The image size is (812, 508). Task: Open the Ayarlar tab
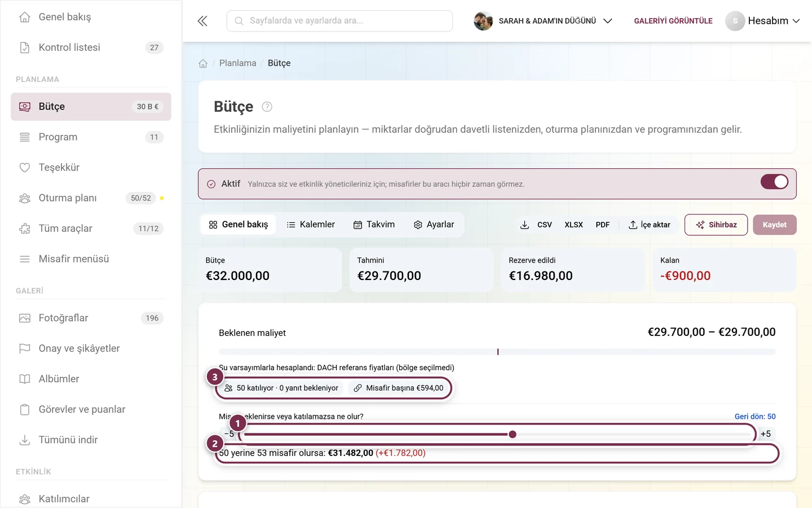(x=434, y=225)
